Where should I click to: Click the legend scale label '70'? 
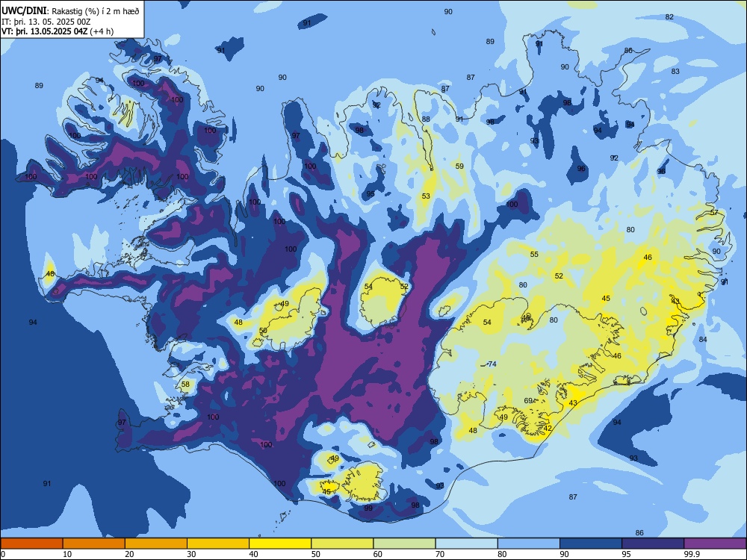point(440,554)
